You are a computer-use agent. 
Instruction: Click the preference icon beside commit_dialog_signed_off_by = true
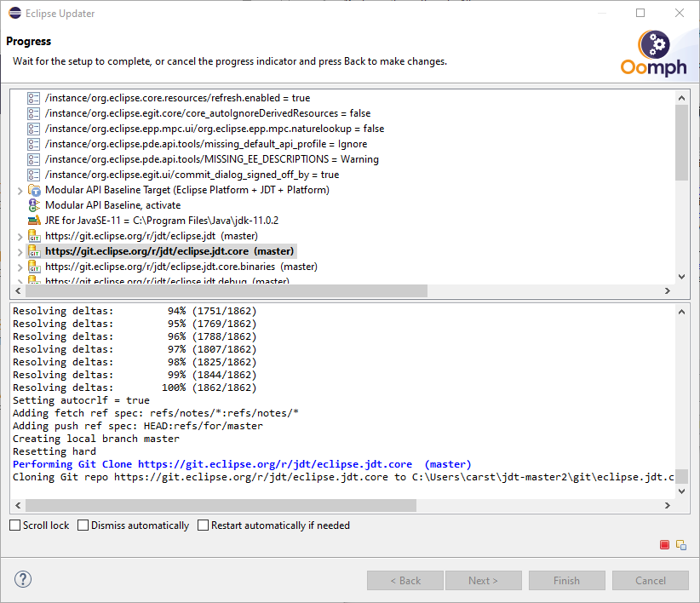tap(33, 175)
